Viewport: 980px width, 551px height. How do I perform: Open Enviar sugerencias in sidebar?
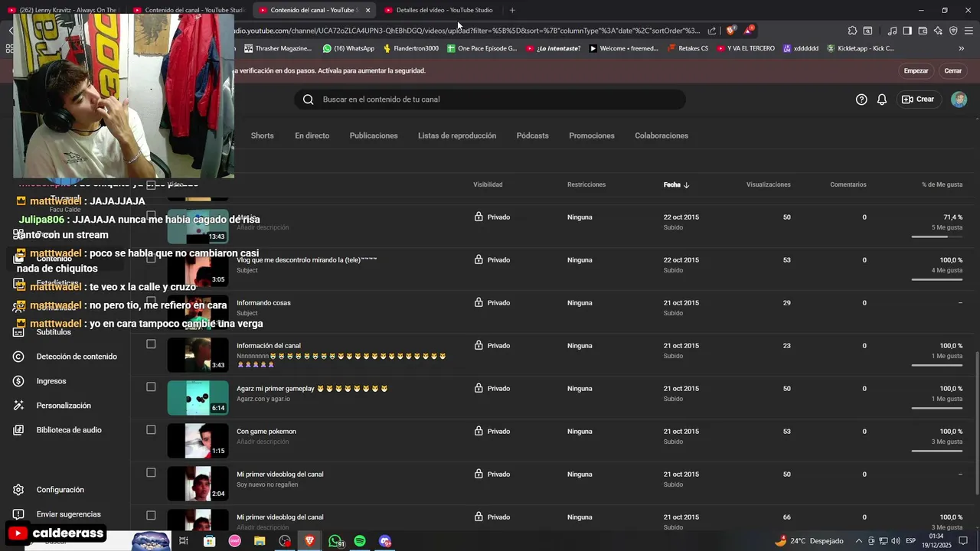tap(68, 514)
